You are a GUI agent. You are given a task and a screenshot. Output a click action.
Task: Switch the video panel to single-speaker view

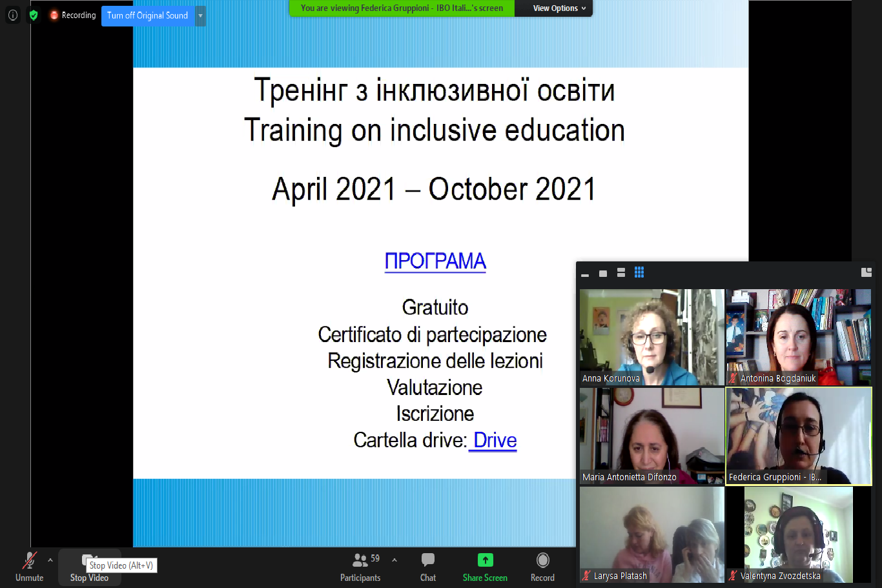click(603, 273)
